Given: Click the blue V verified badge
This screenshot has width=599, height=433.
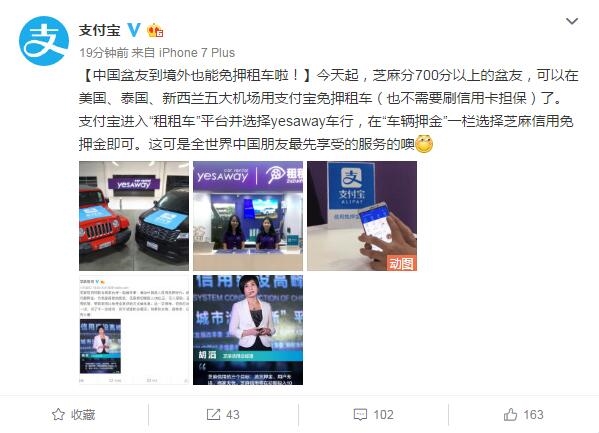Looking at the screenshot, I should 134,30.
